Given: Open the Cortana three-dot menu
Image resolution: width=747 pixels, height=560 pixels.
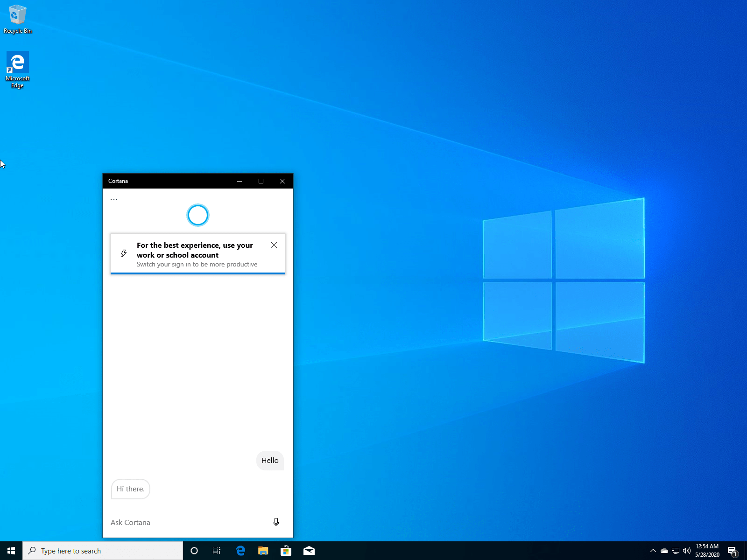Looking at the screenshot, I should (x=114, y=200).
